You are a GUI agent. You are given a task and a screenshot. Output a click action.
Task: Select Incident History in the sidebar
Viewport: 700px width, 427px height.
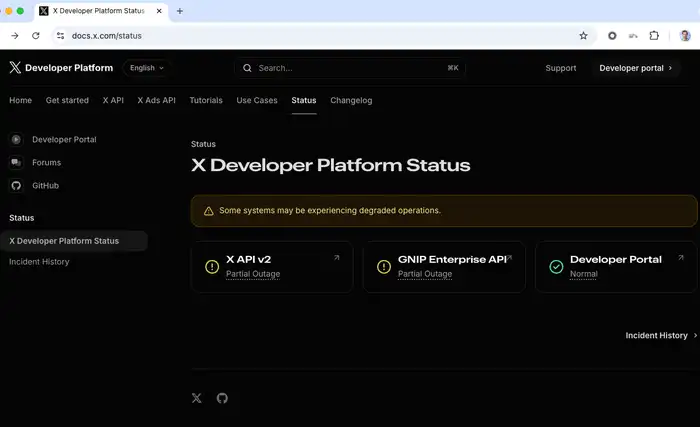[x=39, y=262]
